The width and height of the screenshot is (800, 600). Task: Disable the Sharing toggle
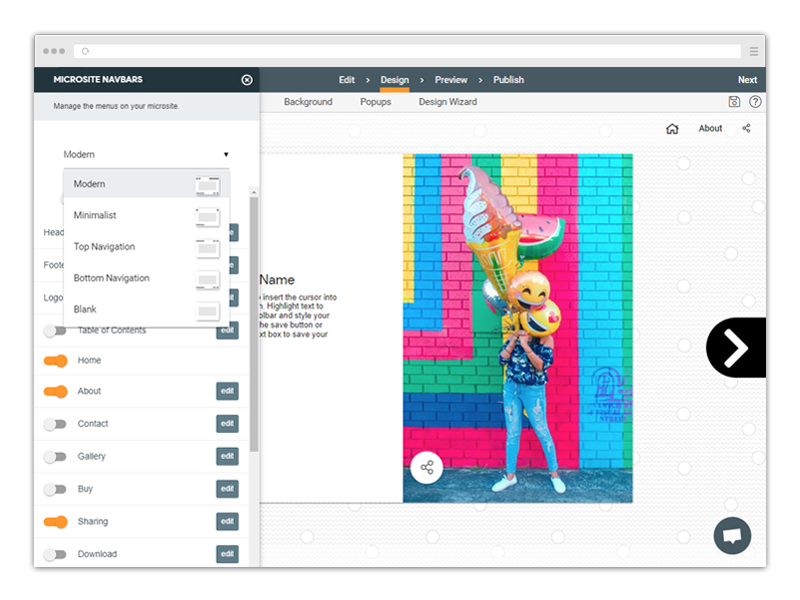55,522
